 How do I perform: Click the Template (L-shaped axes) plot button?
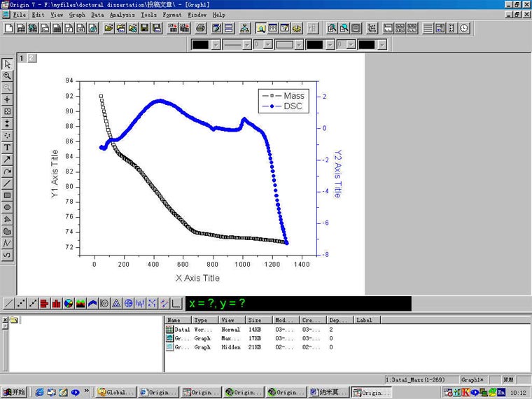click(176, 303)
